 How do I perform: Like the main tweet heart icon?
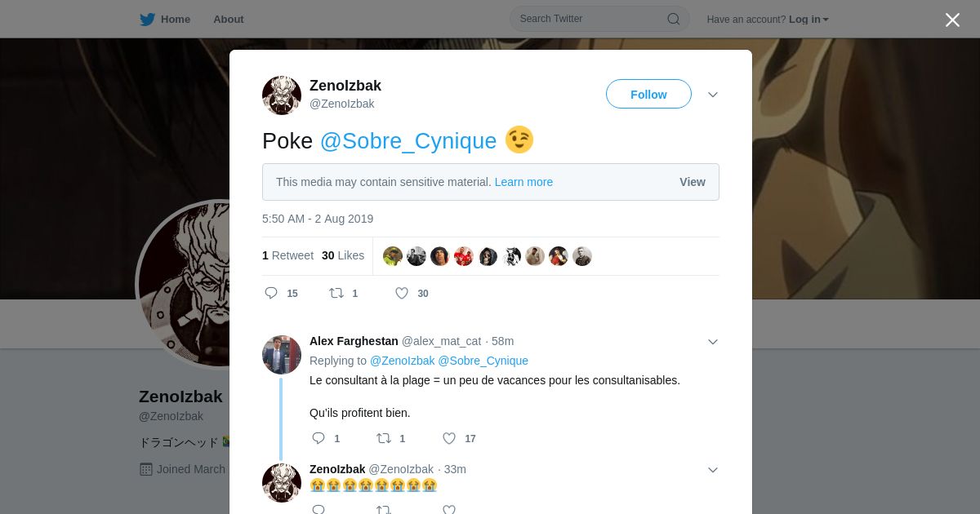[402, 293]
